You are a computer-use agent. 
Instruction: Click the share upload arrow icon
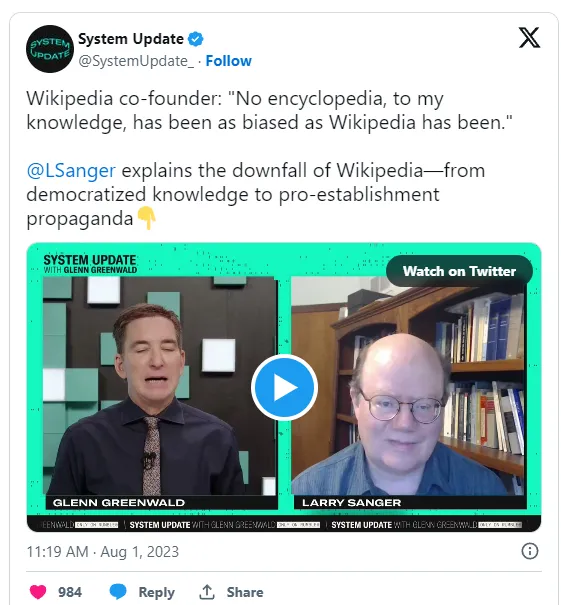(x=207, y=592)
